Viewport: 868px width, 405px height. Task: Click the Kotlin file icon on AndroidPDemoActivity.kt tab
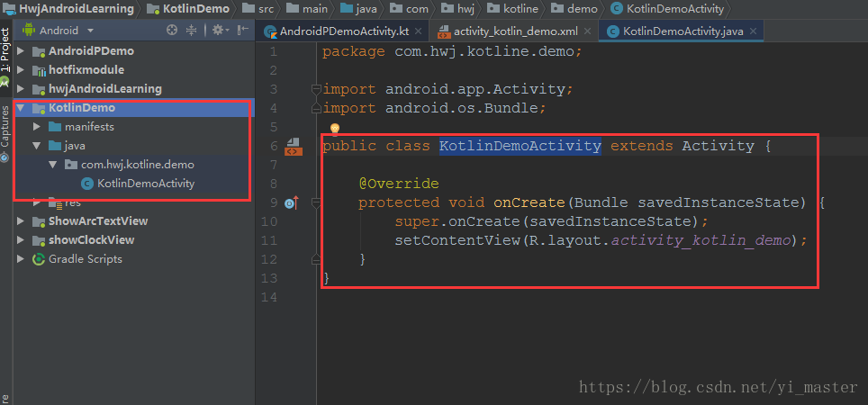pyautogui.click(x=270, y=31)
